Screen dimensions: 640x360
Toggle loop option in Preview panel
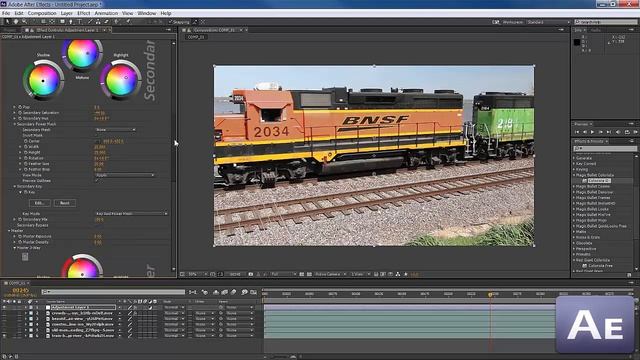[x=627, y=132]
